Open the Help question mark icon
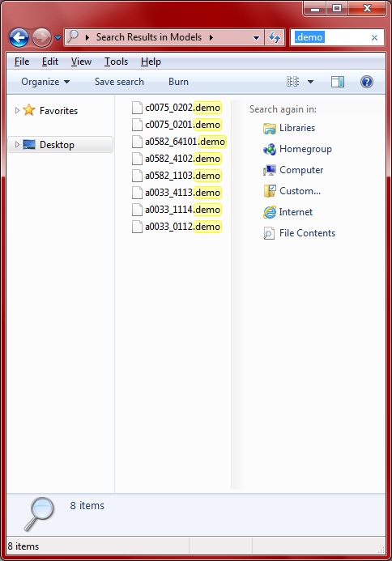 point(367,82)
